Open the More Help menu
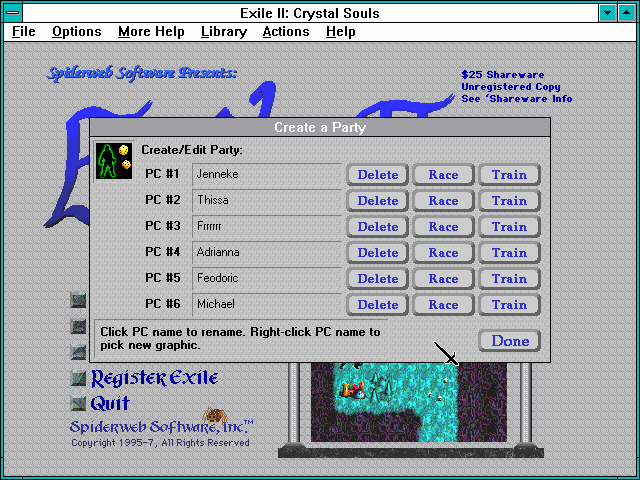This screenshot has width=640, height=480. pos(151,31)
